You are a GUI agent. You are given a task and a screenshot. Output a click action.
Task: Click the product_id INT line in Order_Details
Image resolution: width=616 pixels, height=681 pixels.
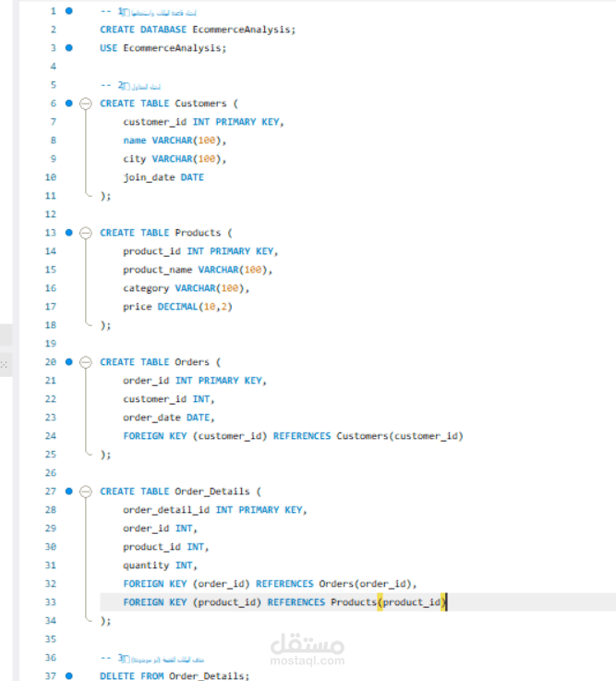tap(166, 547)
